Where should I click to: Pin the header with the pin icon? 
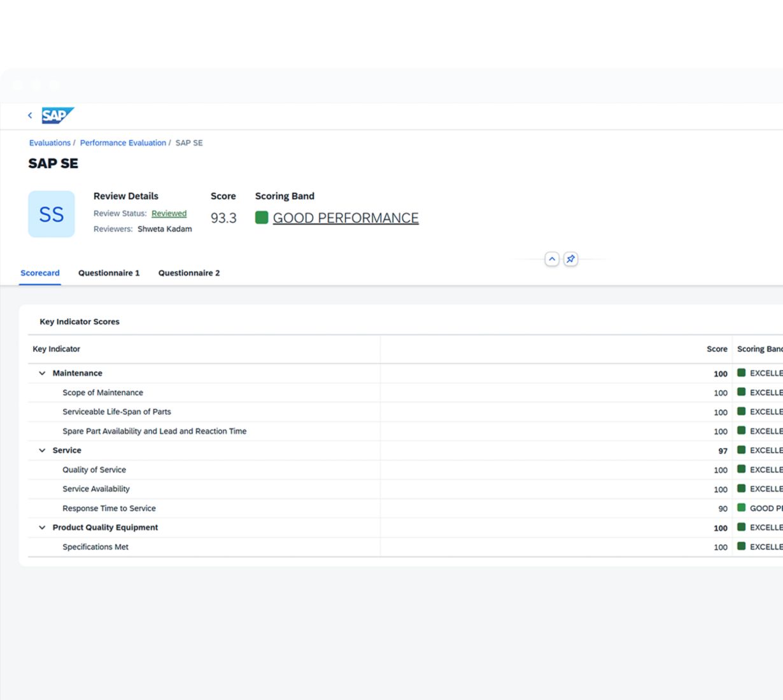[570, 259]
